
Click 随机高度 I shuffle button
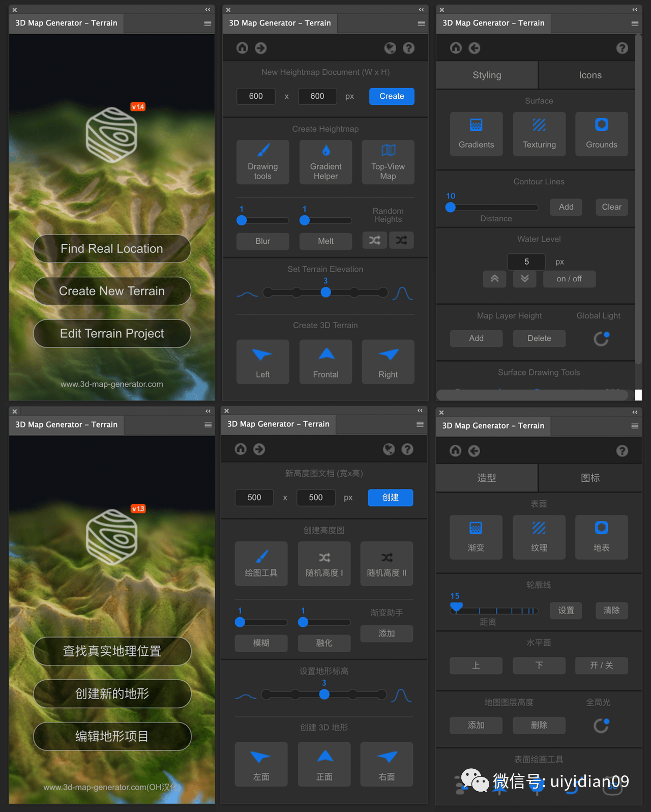[x=324, y=564]
